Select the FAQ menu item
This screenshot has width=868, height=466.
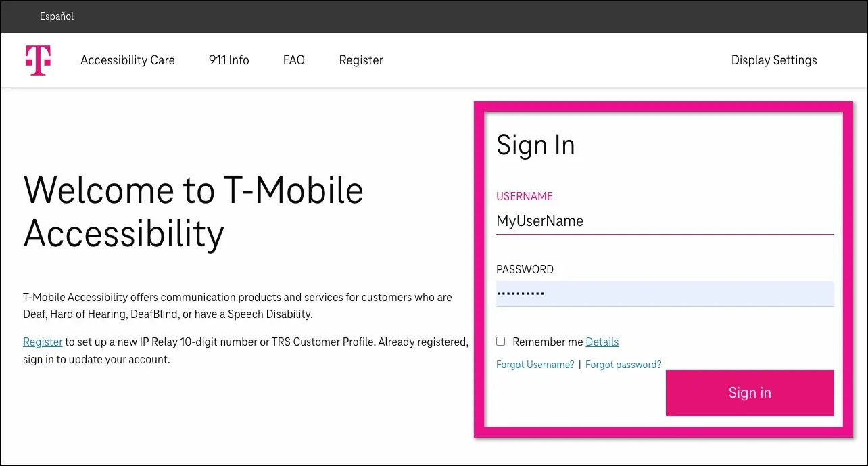pyautogui.click(x=294, y=60)
